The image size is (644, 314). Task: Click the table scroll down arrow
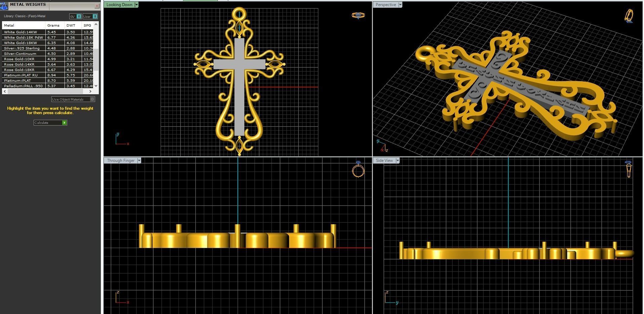[96, 86]
